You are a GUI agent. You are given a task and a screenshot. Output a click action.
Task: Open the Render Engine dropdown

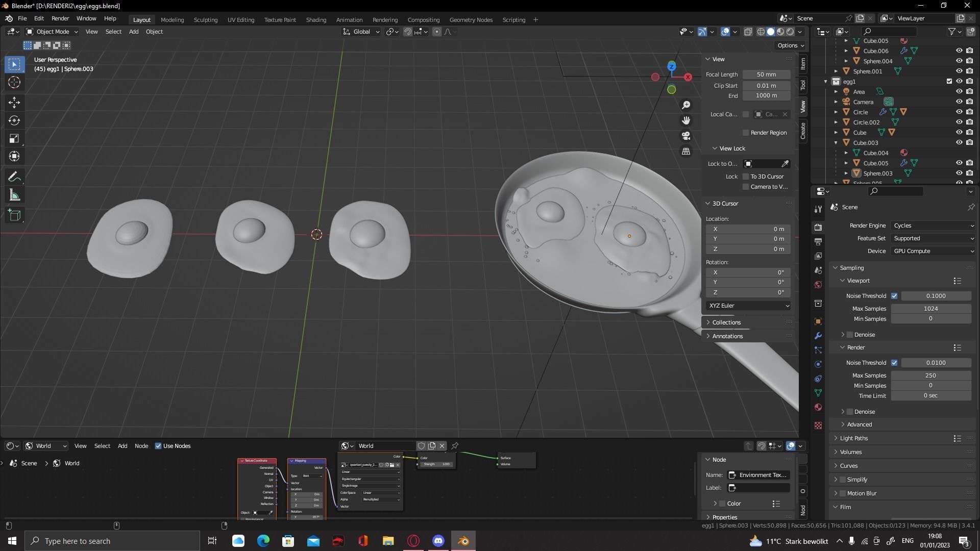click(x=934, y=226)
